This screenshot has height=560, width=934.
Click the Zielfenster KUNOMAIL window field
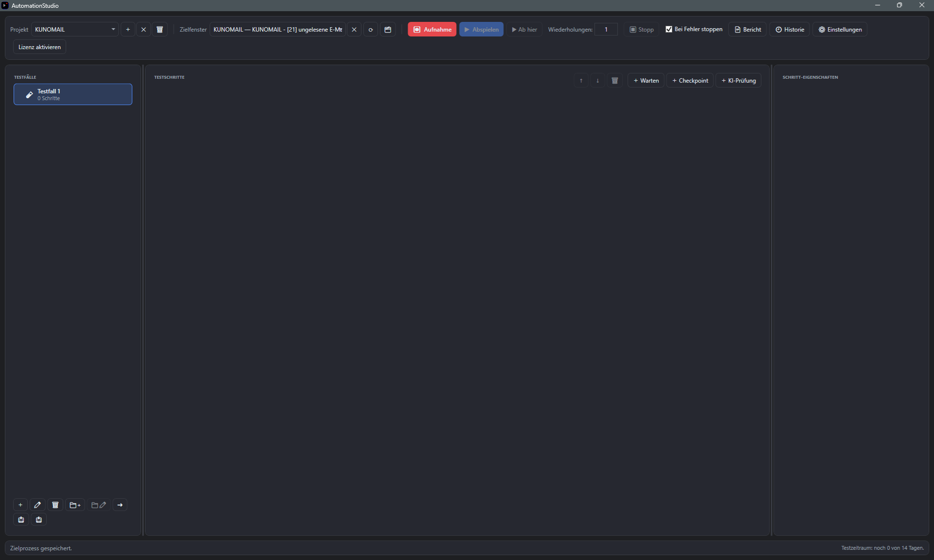click(x=278, y=30)
